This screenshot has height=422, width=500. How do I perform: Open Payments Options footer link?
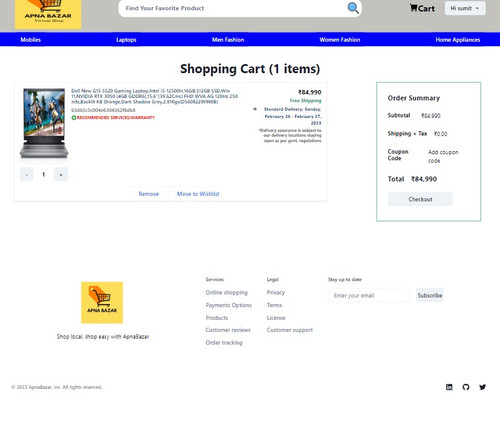(x=229, y=305)
